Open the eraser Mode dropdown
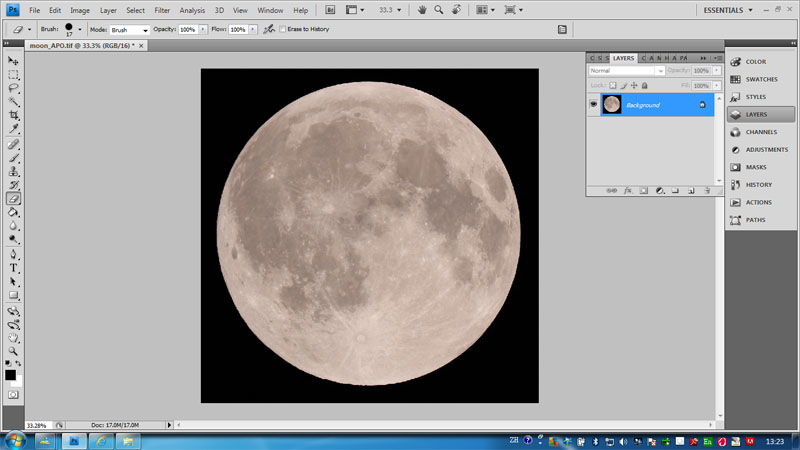Viewport: 800px width, 450px height. pos(130,30)
